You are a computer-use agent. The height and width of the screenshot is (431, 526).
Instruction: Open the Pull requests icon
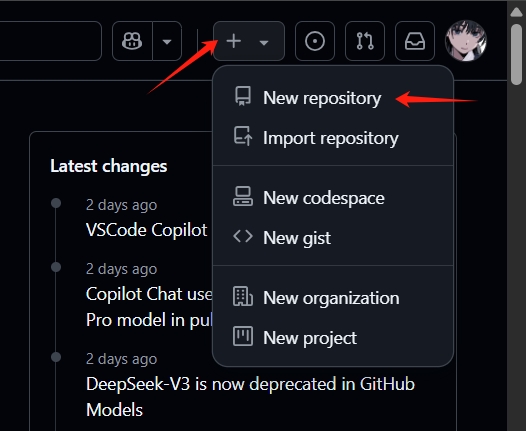tap(365, 41)
